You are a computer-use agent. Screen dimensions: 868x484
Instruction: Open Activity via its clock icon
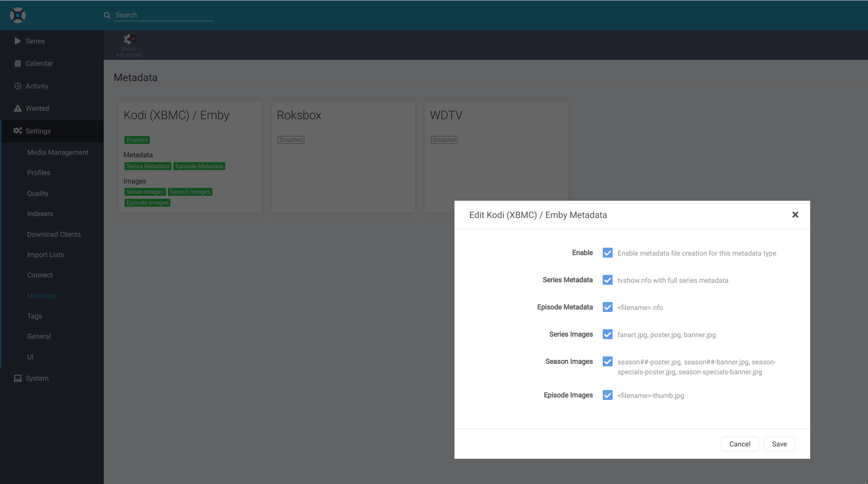click(18, 86)
